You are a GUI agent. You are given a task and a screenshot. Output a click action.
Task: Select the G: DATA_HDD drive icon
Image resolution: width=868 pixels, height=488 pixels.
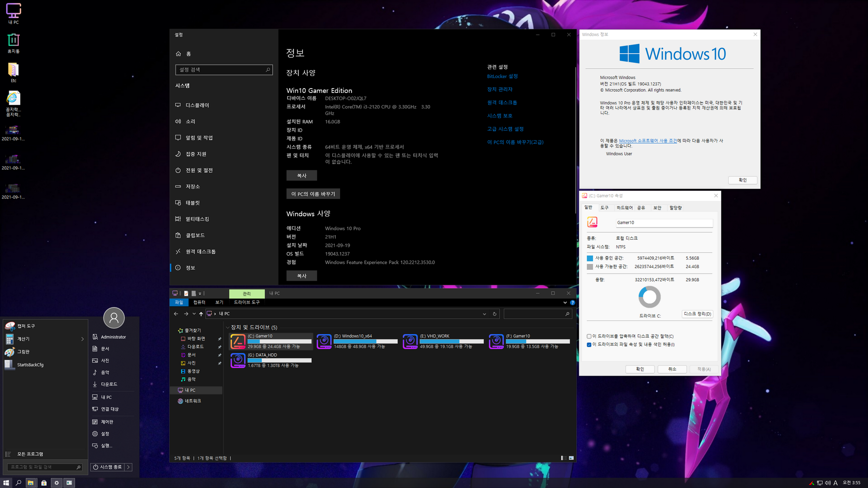(237, 360)
